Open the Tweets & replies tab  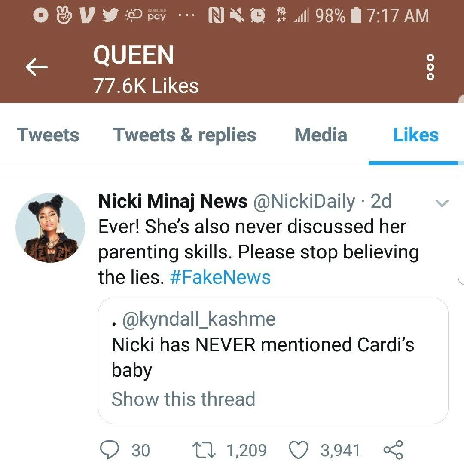(185, 135)
